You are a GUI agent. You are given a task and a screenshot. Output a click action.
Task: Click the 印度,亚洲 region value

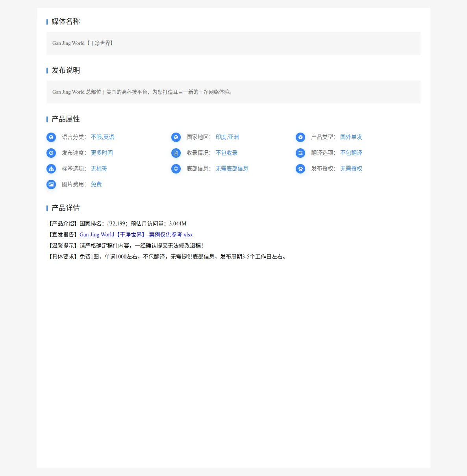227,137
